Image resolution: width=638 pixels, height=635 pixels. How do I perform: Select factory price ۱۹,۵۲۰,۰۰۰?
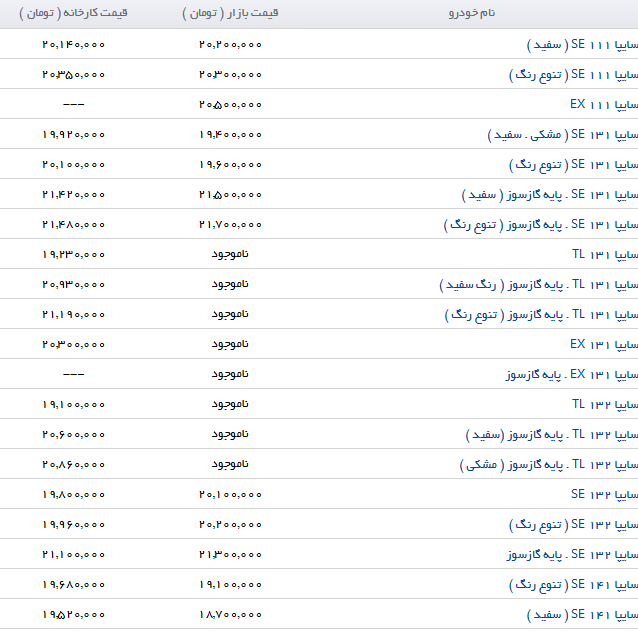pyautogui.click(x=73, y=614)
